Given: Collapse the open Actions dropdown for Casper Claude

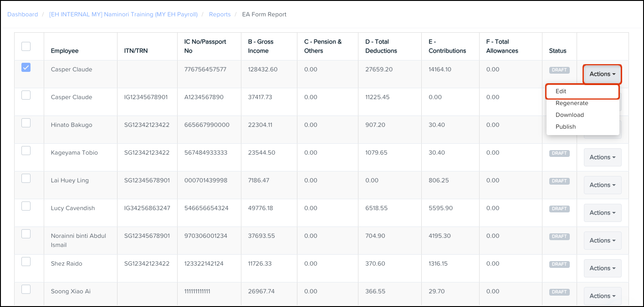Looking at the screenshot, I should [602, 74].
